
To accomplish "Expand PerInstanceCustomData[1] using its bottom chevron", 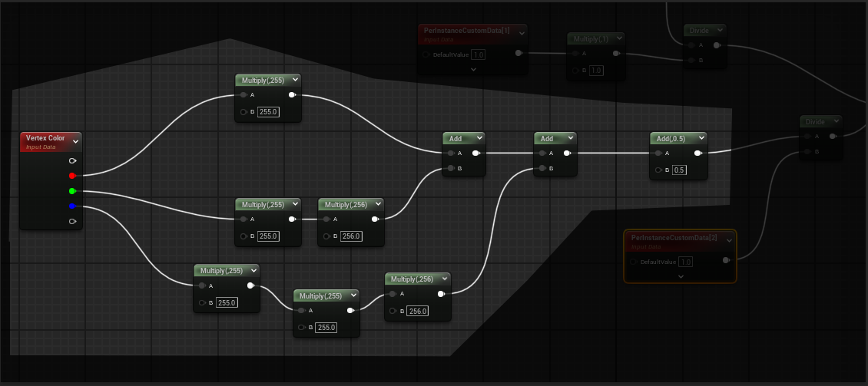I will (x=473, y=69).
